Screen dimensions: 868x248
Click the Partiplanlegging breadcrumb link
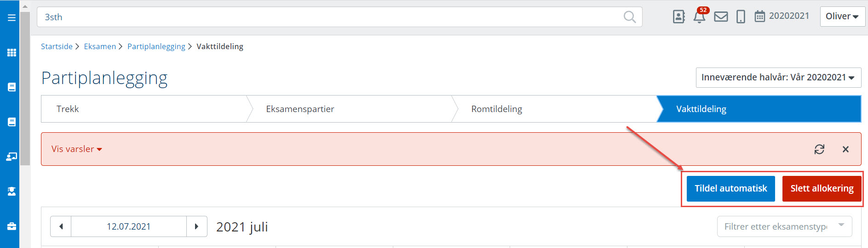coord(156,46)
